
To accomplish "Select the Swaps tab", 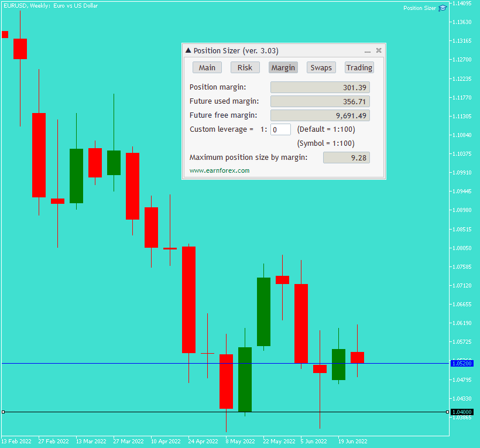I will (x=321, y=67).
